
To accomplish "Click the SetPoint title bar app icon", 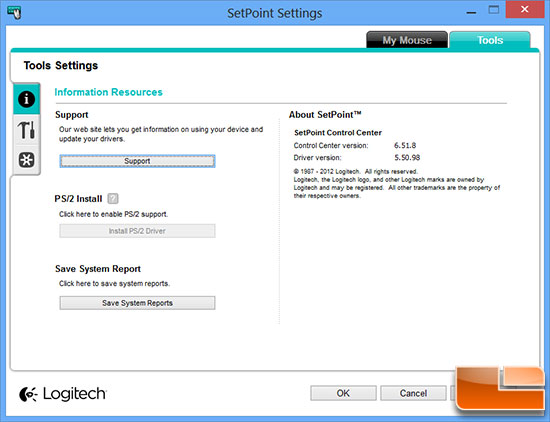I will (14, 13).
